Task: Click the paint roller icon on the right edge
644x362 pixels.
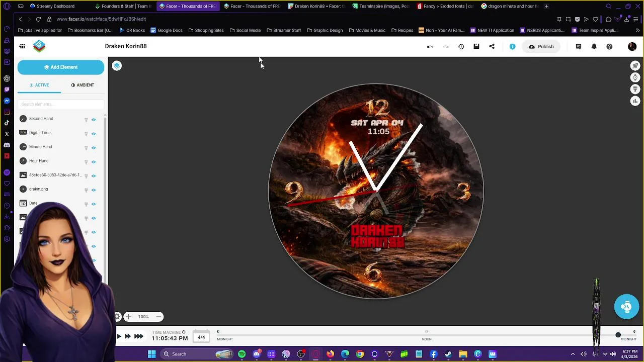Action: tap(635, 89)
